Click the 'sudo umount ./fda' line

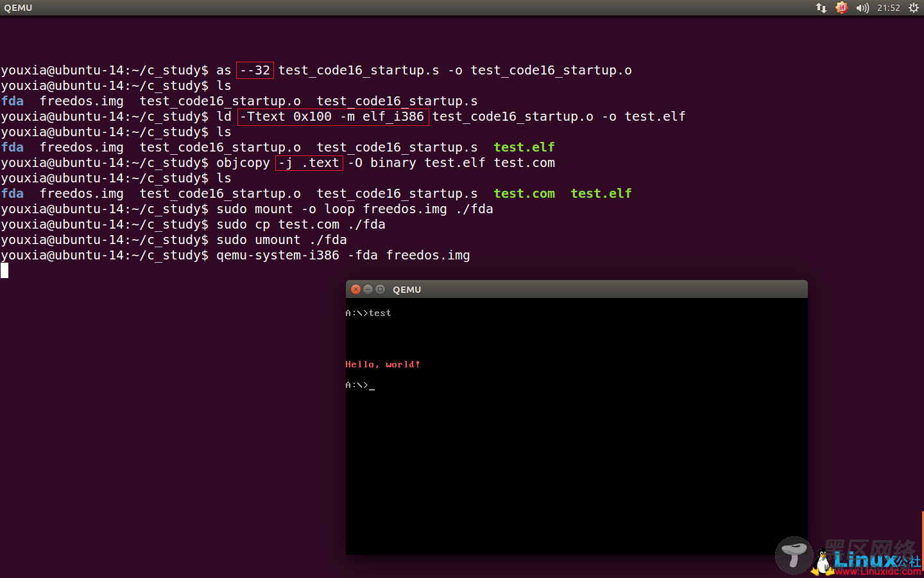coord(174,240)
